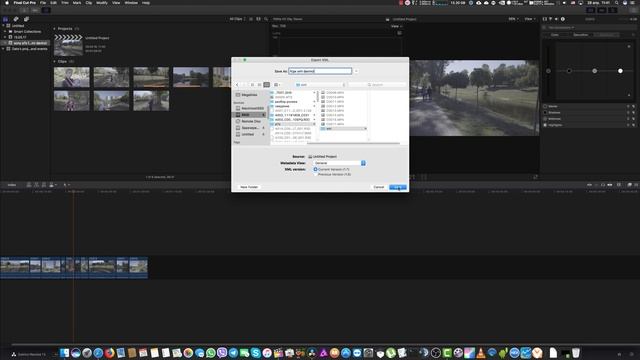Open Spotlight search in the menu bar

pyautogui.click(x=616, y=3)
